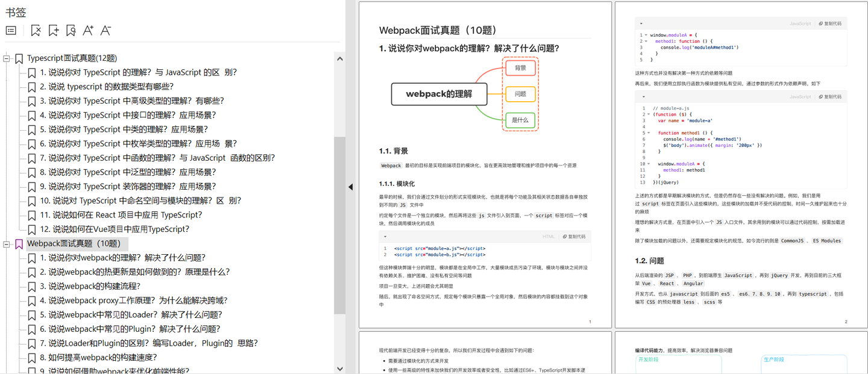
Task: Click bookmark panel scrollbar down arrow
Action: pos(340,368)
